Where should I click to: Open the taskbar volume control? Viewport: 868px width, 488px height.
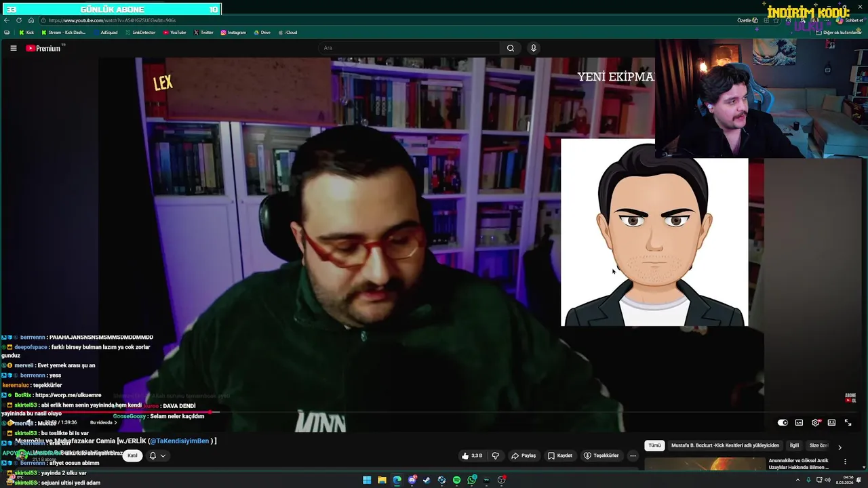point(828,480)
